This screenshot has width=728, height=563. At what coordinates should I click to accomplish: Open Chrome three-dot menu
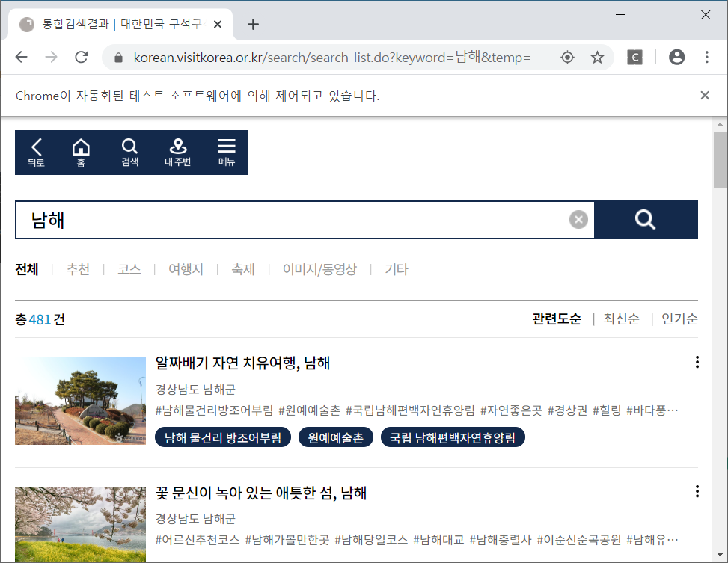coord(706,57)
